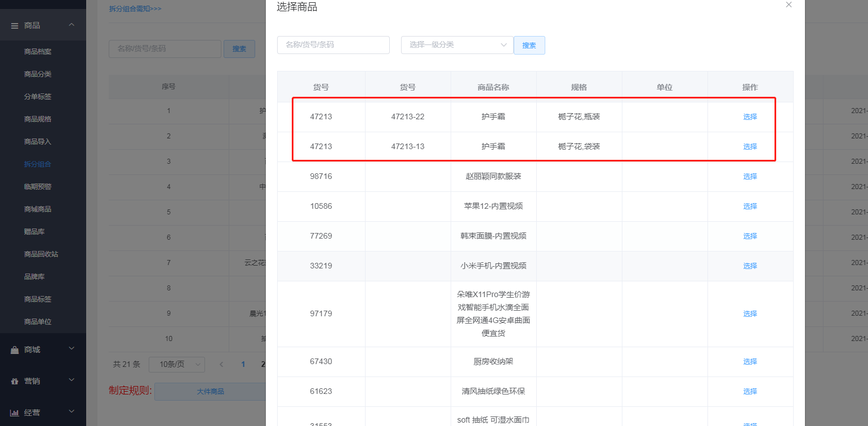Choose 选择 for 厨房收纳架

(x=750, y=362)
